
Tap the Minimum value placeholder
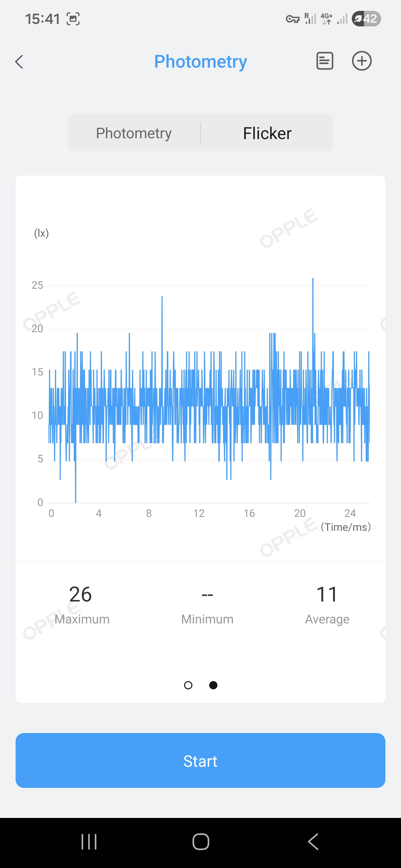207,595
